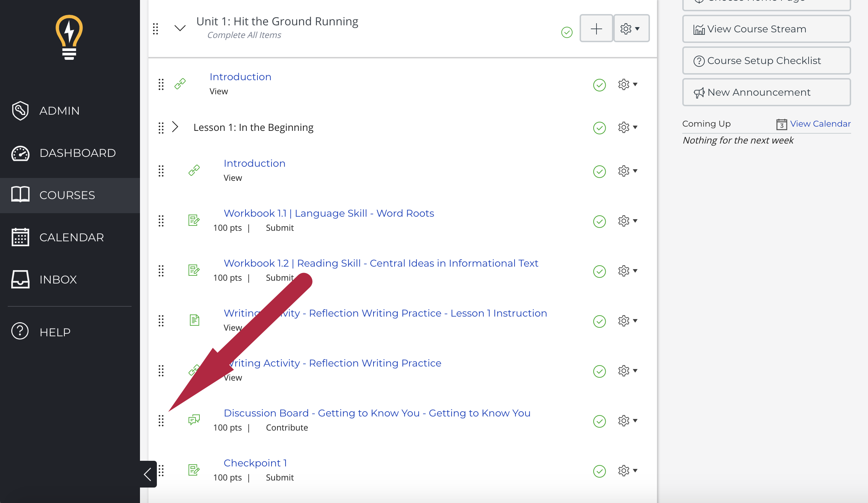Click link icon of Lesson 1 Introduction
The height and width of the screenshot is (503, 868).
coord(194,170)
